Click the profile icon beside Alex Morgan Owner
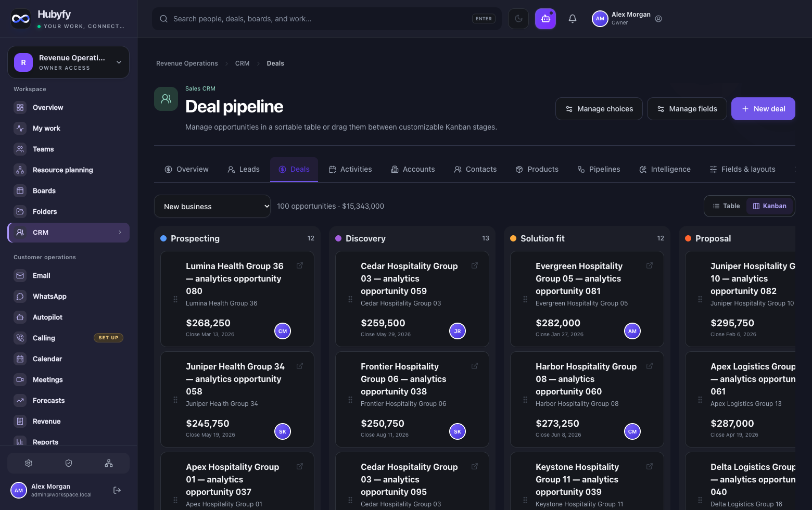The height and width of the screenshot is (510, 812). tap(658, 19)
